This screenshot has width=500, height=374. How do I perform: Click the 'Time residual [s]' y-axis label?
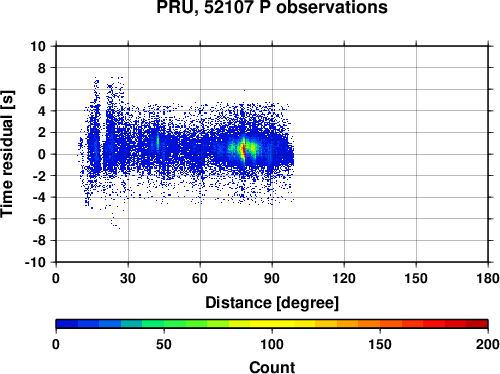point(7,154)
